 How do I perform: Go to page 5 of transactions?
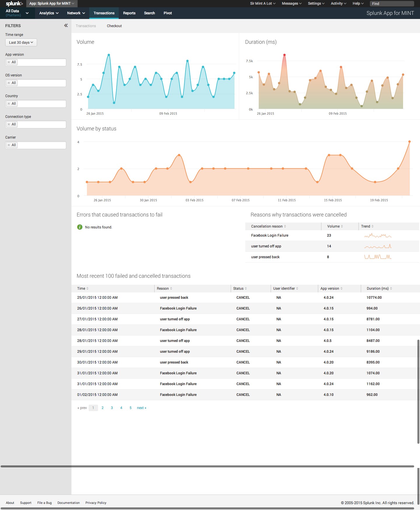click(131, 408)
